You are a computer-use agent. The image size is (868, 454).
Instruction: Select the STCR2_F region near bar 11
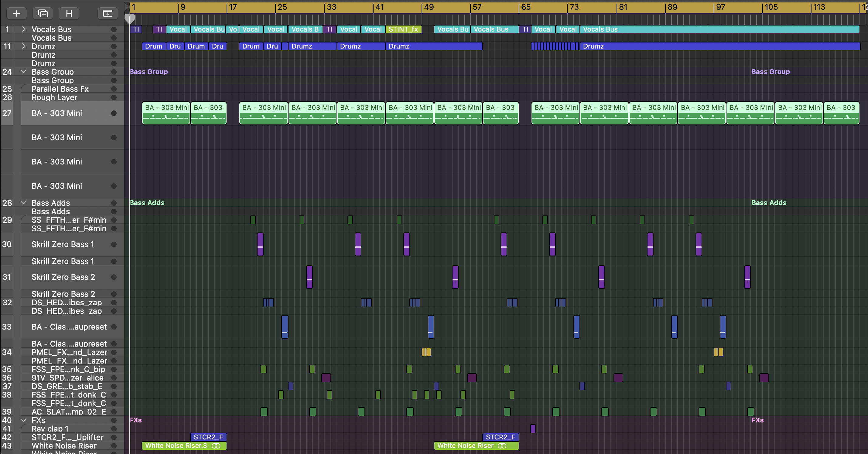pyautogui.click(x=208, y=437)
